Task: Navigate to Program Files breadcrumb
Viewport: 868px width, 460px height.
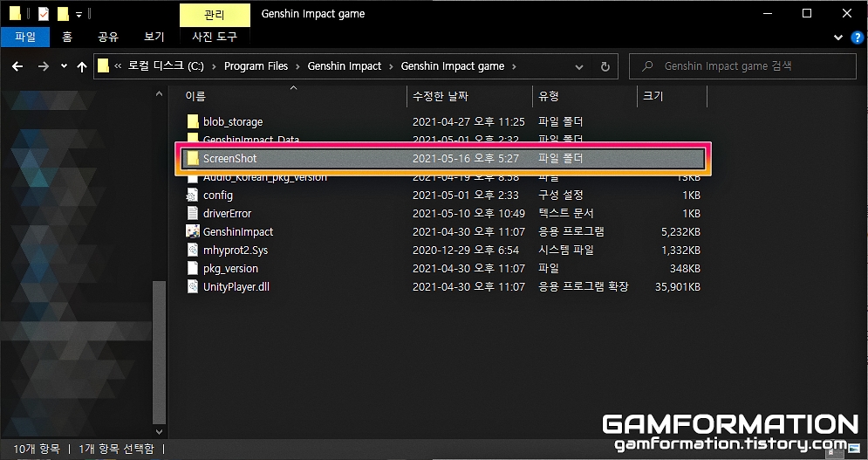Action: 256,66
